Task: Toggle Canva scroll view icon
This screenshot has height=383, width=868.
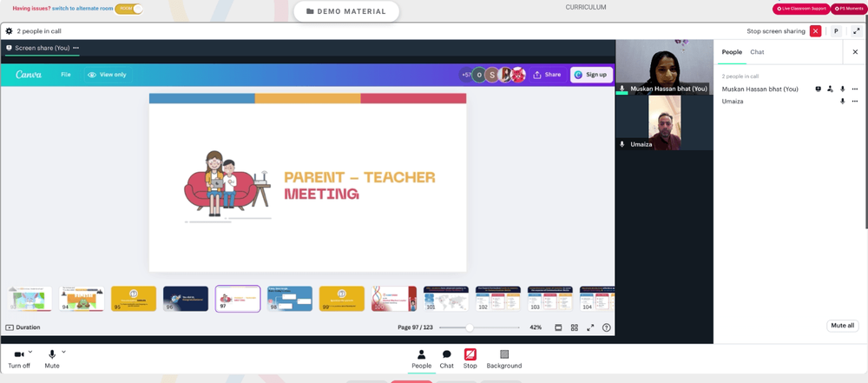Action: tap(558, 327)
